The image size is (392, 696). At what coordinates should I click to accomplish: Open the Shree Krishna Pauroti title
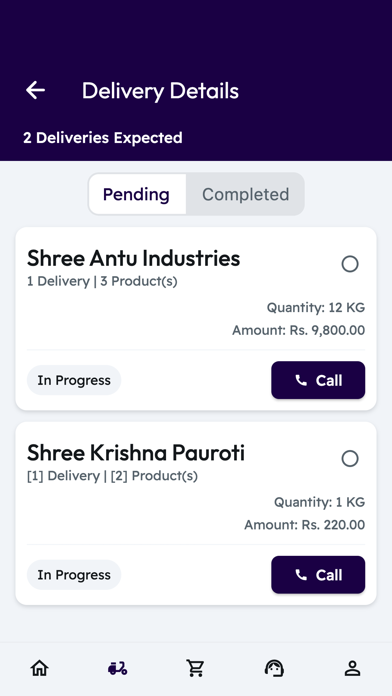tap(135, 453)
